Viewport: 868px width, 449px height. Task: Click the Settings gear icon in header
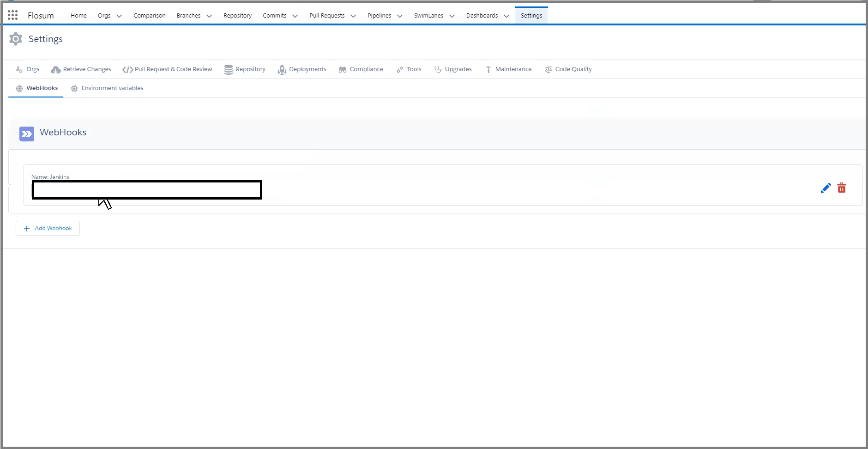(16, 39)
